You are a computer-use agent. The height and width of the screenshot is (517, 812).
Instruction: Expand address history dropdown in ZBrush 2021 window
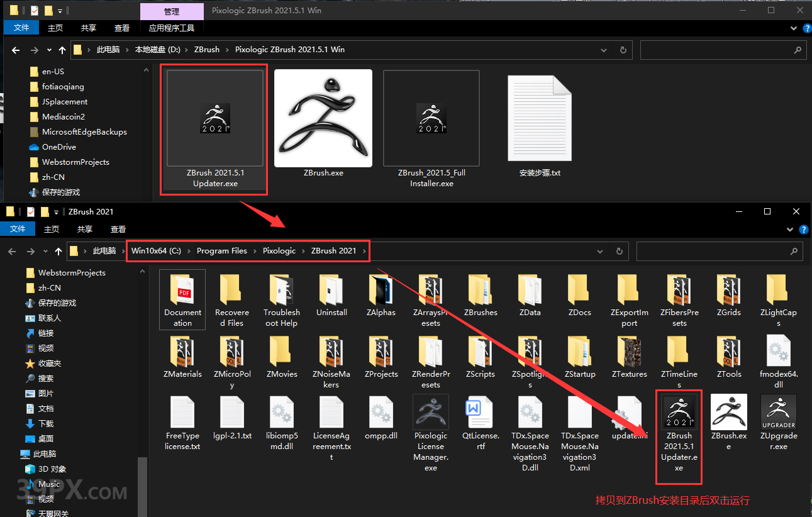[601, 251]
